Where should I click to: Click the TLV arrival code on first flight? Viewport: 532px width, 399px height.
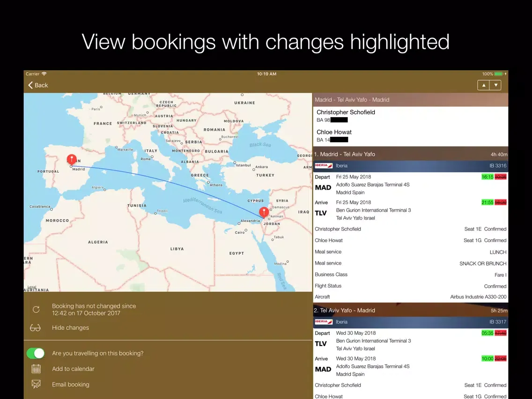(321, 213)
